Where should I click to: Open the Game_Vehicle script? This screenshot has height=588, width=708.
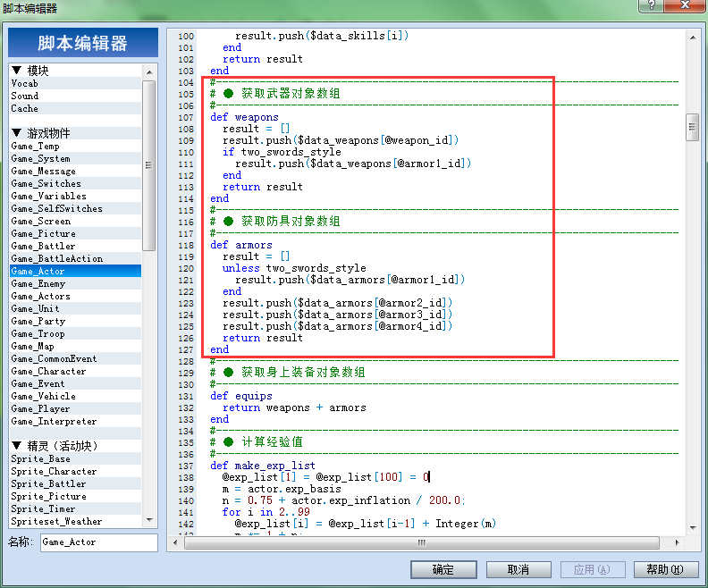75,397
